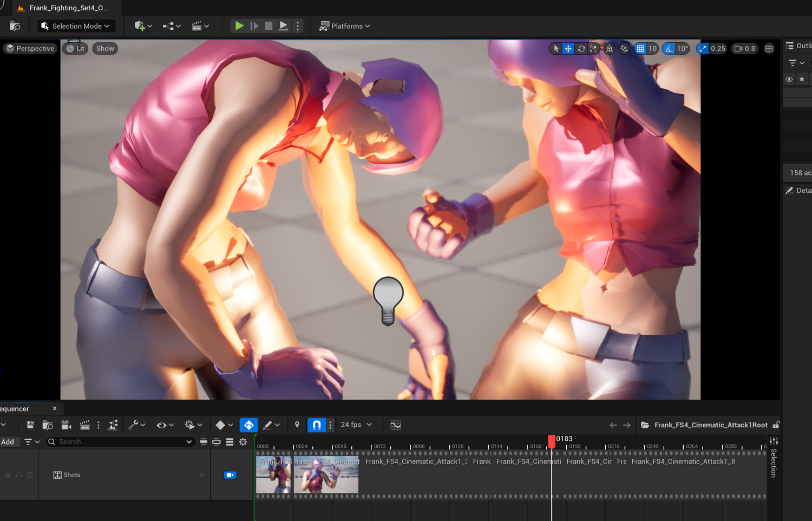Open the Sequencer Curve Editor
The width and height of the screenshot is (812, 521).
(396, 425)
